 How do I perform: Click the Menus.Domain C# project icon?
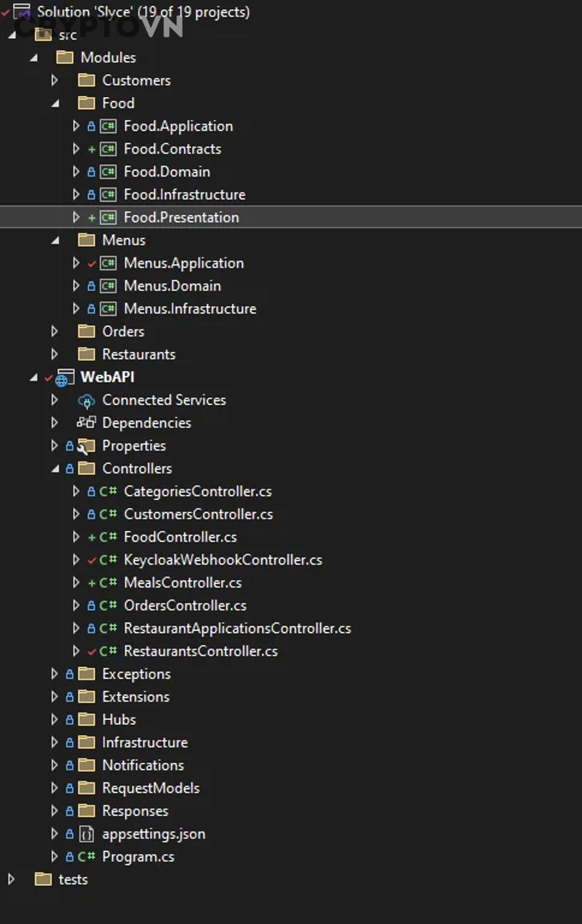coord(108,286)
